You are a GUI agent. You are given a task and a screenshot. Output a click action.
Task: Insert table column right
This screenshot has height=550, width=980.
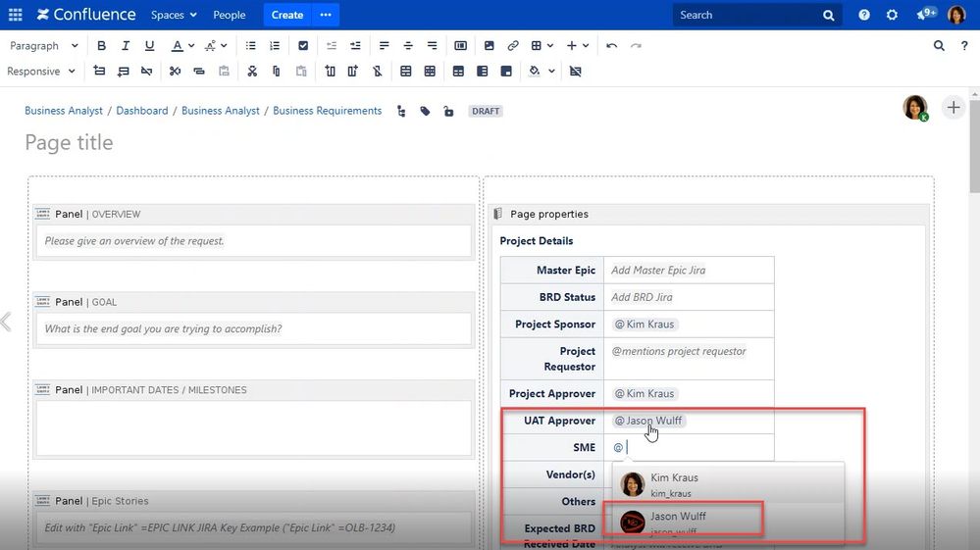click(353, 72)
